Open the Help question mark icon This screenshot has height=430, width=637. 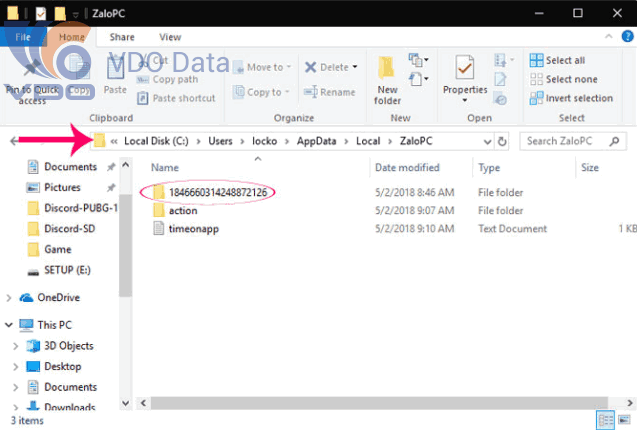[628, 36]
